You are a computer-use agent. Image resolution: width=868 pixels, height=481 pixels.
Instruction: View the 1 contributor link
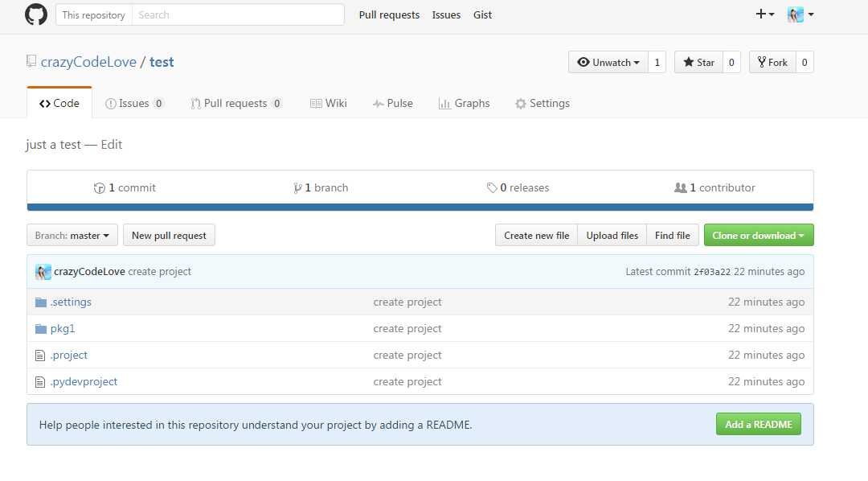(714, 188)
